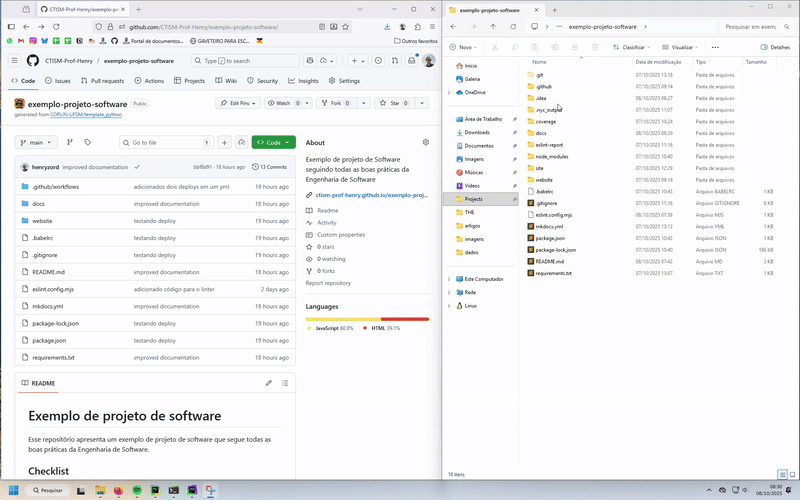Viewport: 800px width, 500px height.
Task: View repository tags icon
Action: (87, 143)
